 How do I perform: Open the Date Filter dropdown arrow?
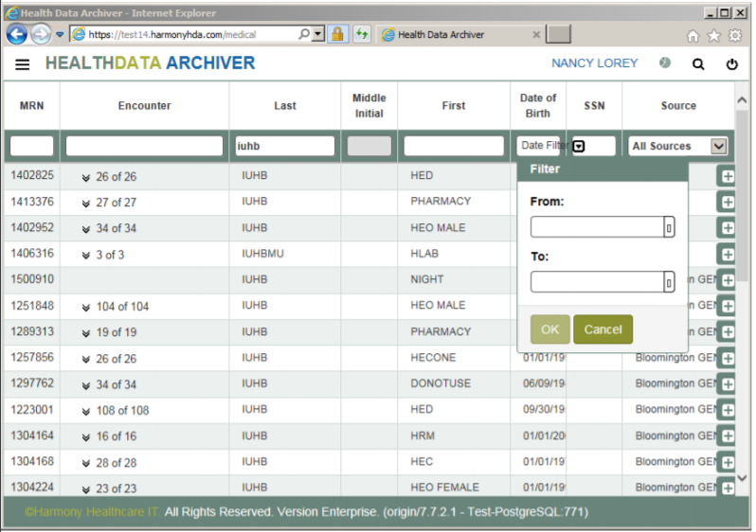[x=579, y=146]
